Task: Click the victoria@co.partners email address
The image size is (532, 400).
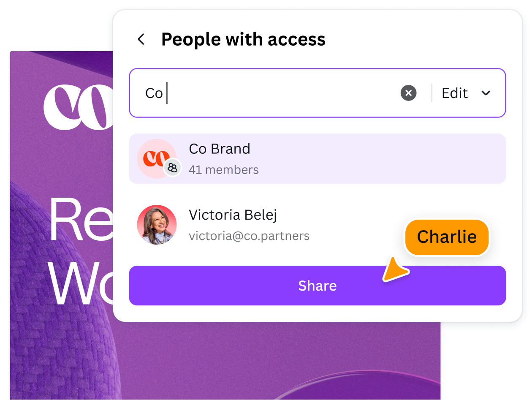Action: pos(249,236)
